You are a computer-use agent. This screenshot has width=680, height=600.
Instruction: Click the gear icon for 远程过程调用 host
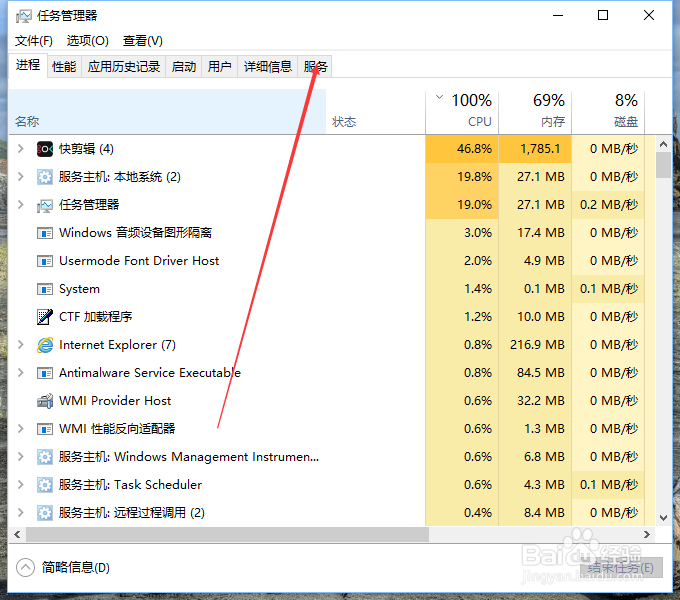[45, 513]
